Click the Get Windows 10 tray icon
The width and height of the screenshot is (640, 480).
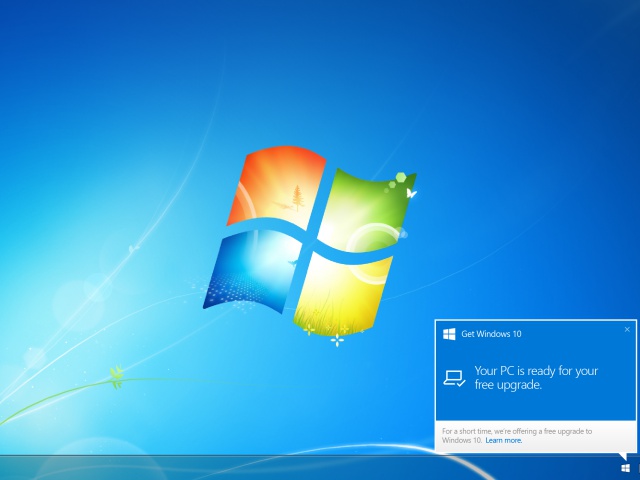click(x=625, y=467)
